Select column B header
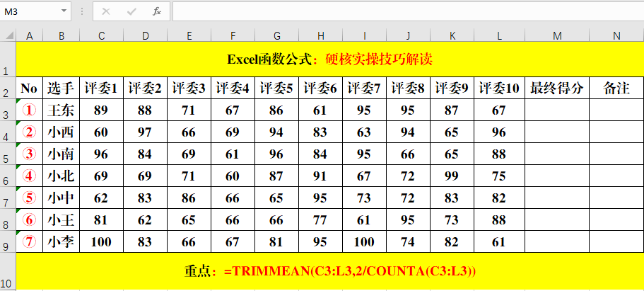This screenshot has height=291, width=644. click(x=62, y=36)
